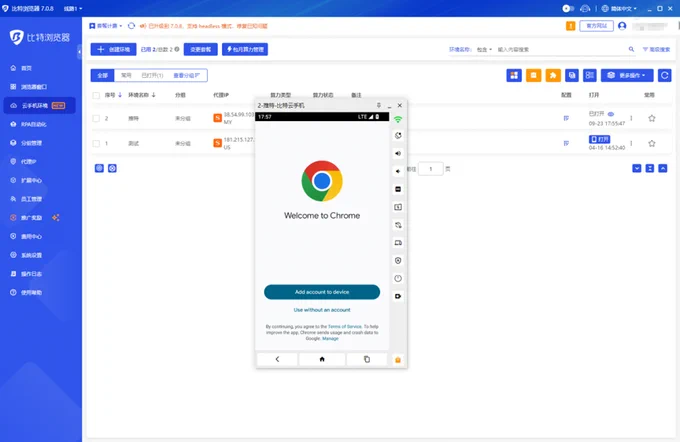
Task: Sort by the serial number column arrow
Action: 120,95
